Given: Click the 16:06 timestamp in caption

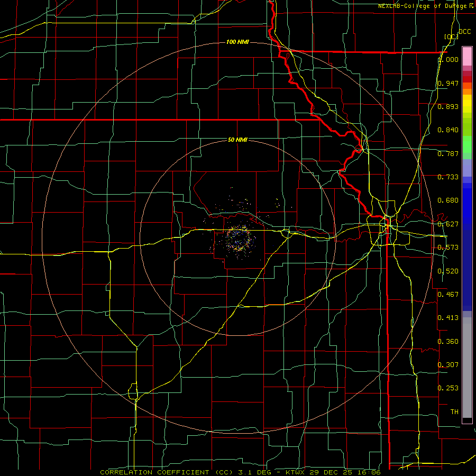Looking at the screenshot, I should [x=368, y=472].
